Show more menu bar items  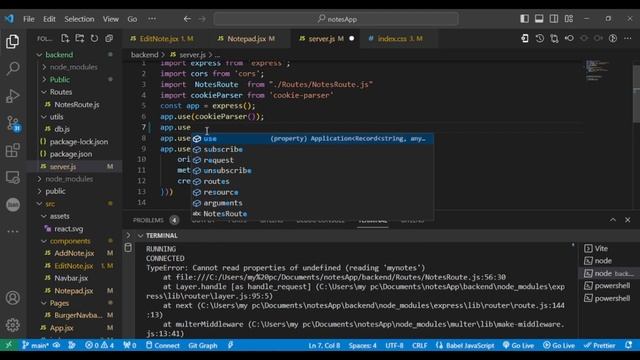point(152,19)
